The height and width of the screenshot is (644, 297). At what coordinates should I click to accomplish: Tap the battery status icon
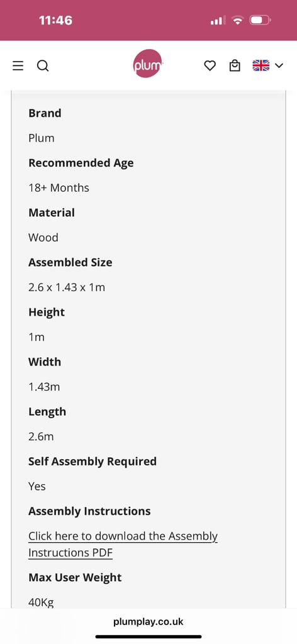pos(260,19)
